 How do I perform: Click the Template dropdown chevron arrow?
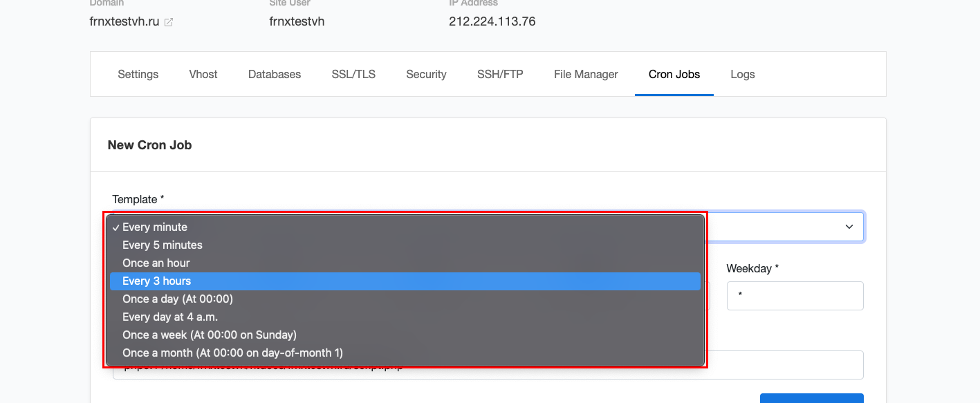[849, 227]
